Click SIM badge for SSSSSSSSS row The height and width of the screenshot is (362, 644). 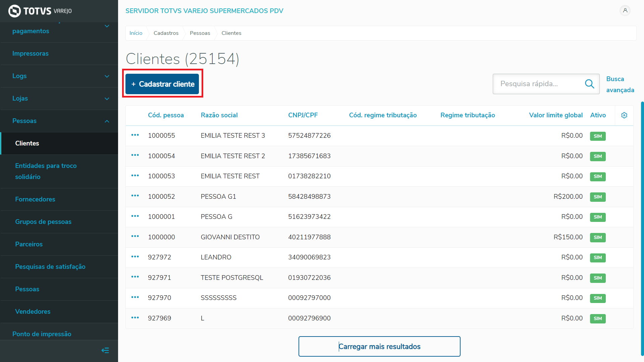click(597, 298)
